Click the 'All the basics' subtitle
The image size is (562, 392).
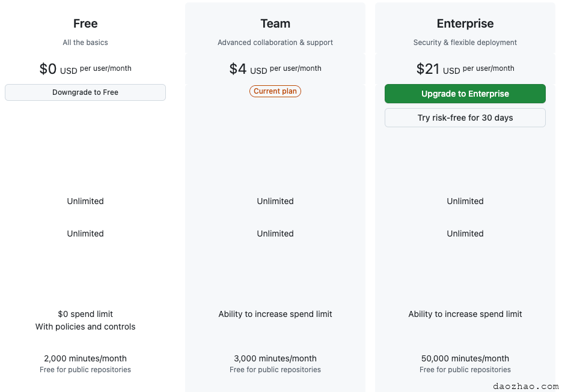pyautogui.click(x=85, y=43)
